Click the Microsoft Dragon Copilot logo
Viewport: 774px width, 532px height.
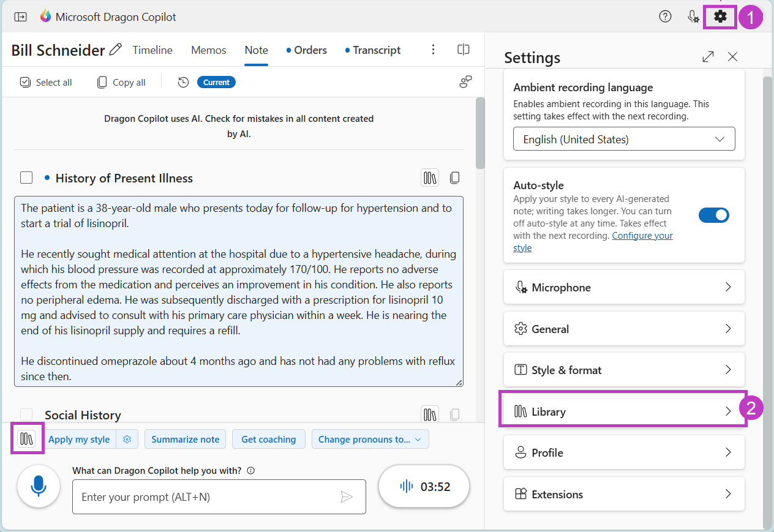point(46,17)
